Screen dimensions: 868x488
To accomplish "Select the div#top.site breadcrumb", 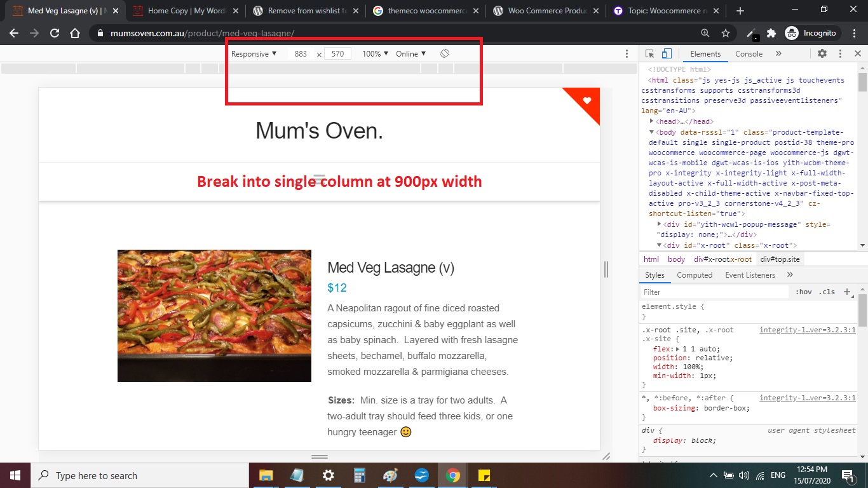I will pos(780,259).
